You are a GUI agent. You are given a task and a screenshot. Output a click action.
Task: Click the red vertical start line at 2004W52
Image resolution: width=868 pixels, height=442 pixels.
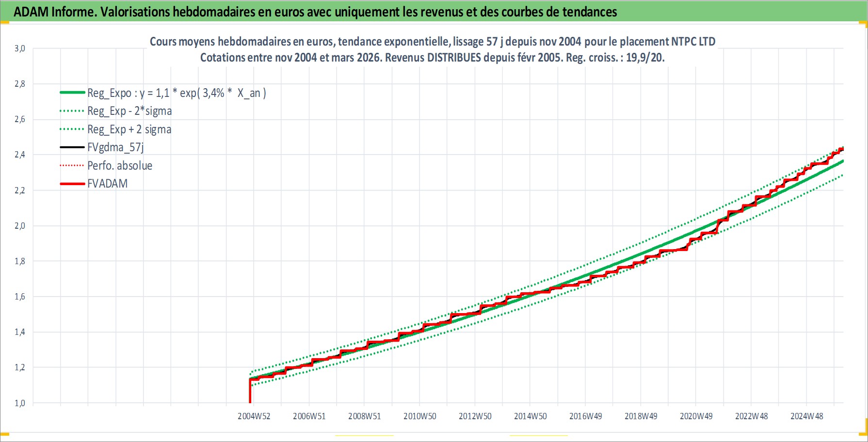250,391
